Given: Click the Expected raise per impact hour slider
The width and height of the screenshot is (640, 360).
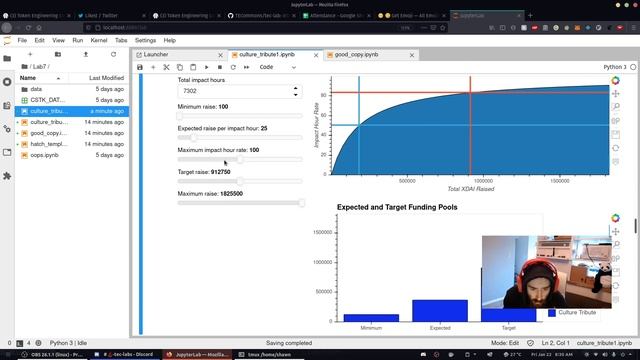Looking at the screenshot, I should 240,138.
